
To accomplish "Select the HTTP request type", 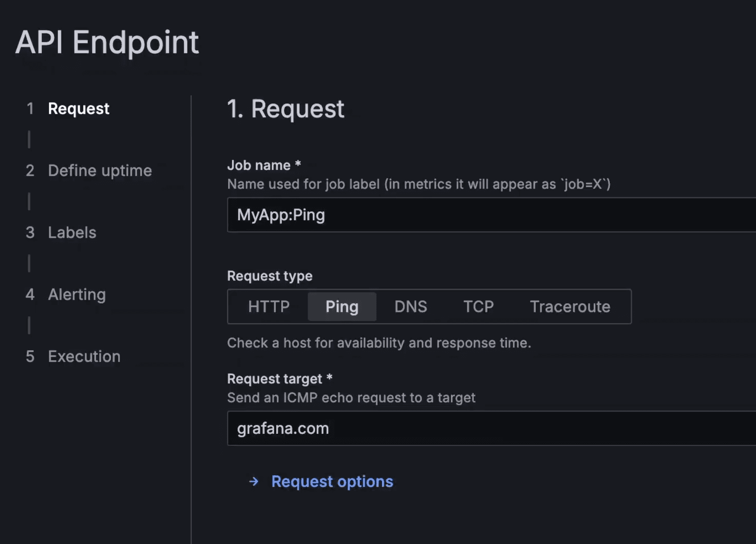I will coord(269,306).
